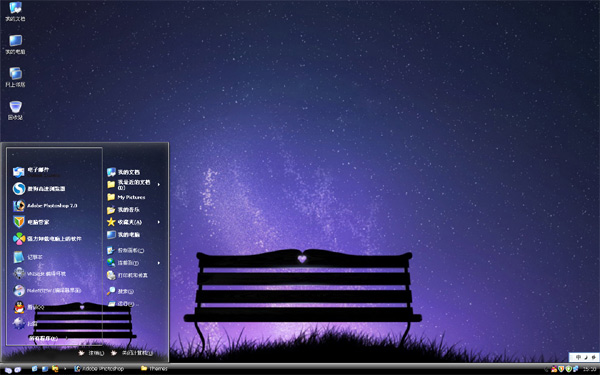600x375 pixels.
Task: Switch to themes folder taskbar button
Action: [x=154, y=369]
